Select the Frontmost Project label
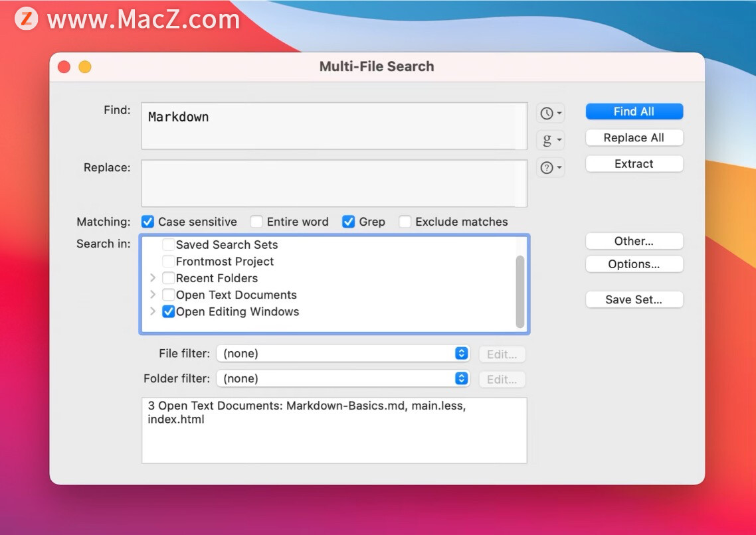Image resolution: width=756 pixels, height=535 pixels. (x=225, y=262)
